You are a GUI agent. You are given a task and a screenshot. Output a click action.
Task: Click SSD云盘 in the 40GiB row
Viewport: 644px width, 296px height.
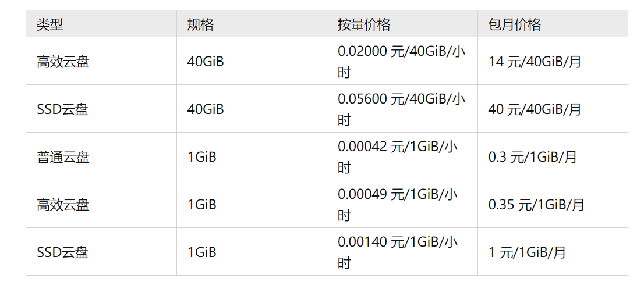62,109
